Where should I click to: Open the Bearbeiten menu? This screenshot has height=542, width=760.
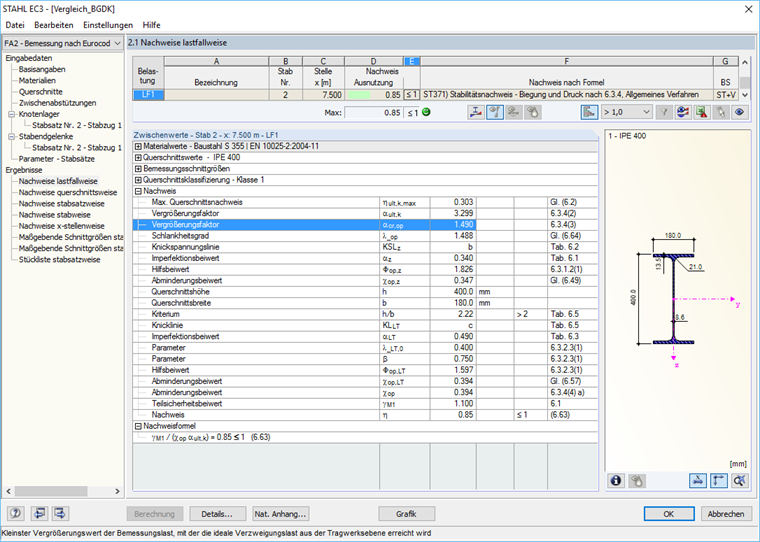[x=53, y=24]
